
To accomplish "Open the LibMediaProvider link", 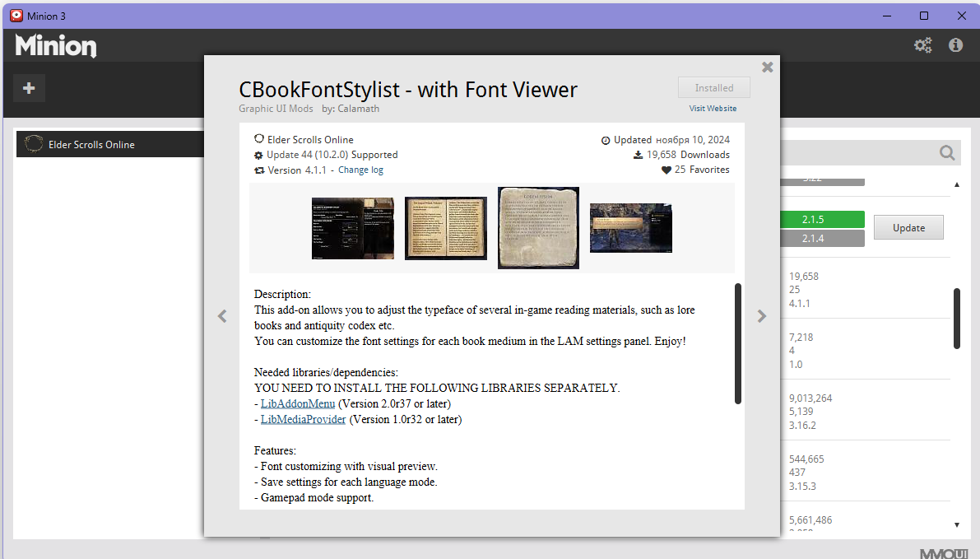I will coord(303,420).
